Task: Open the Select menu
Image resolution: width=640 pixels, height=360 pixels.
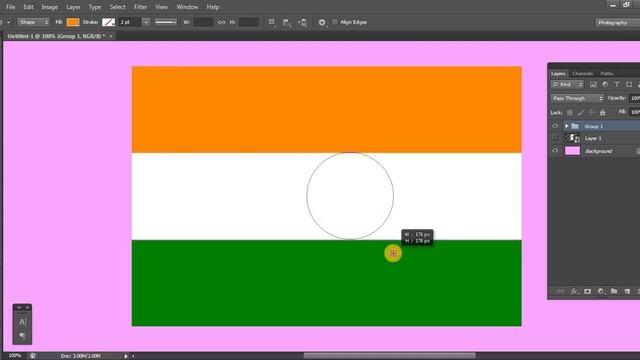Action: tap(118, 7)
